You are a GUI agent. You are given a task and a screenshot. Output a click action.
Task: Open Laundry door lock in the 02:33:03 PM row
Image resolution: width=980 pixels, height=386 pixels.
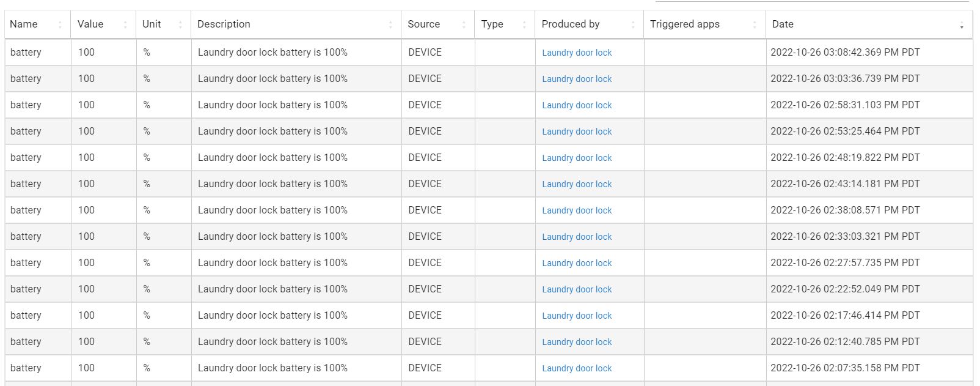576,237
